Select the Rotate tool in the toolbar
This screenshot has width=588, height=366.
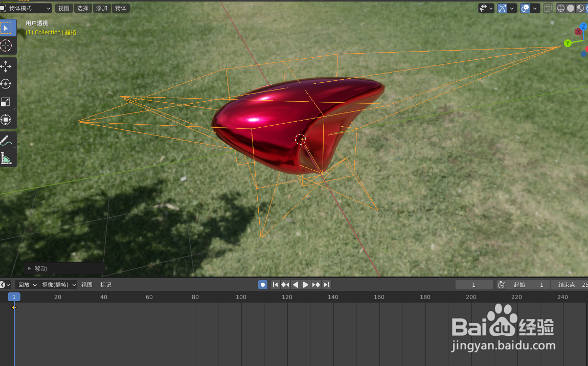tap(7, 84)
